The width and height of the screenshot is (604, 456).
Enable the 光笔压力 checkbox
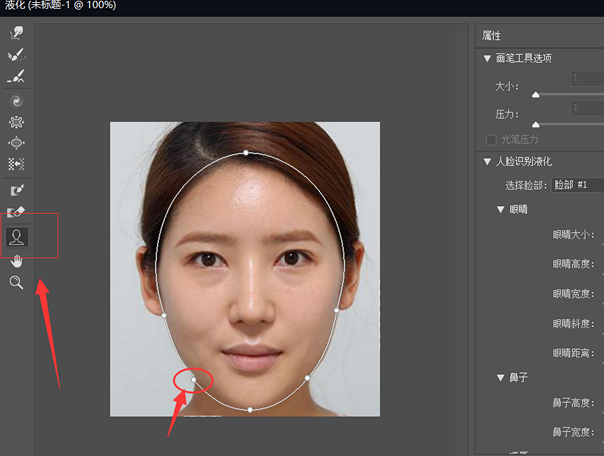tap(490, 139)
